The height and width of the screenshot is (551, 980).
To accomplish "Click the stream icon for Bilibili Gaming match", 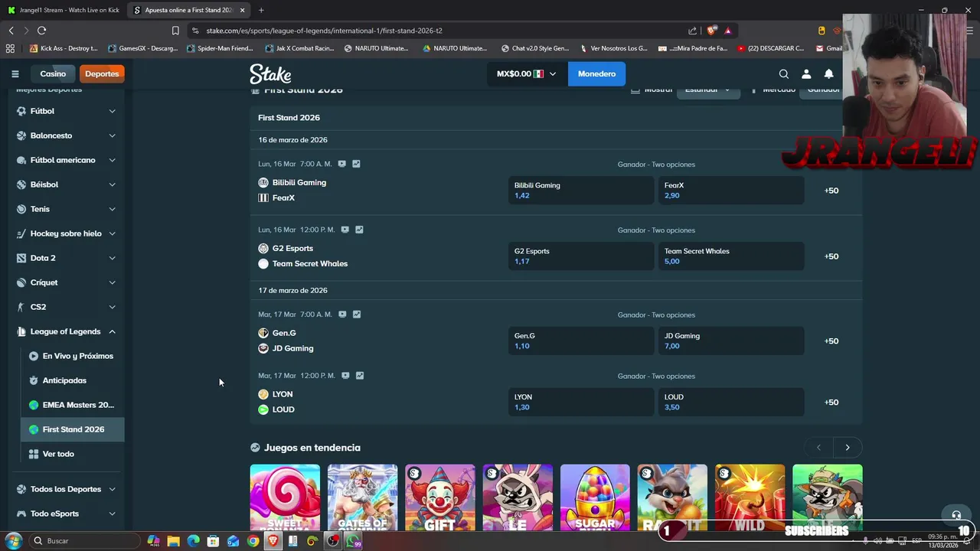I will tap(341, 164).
